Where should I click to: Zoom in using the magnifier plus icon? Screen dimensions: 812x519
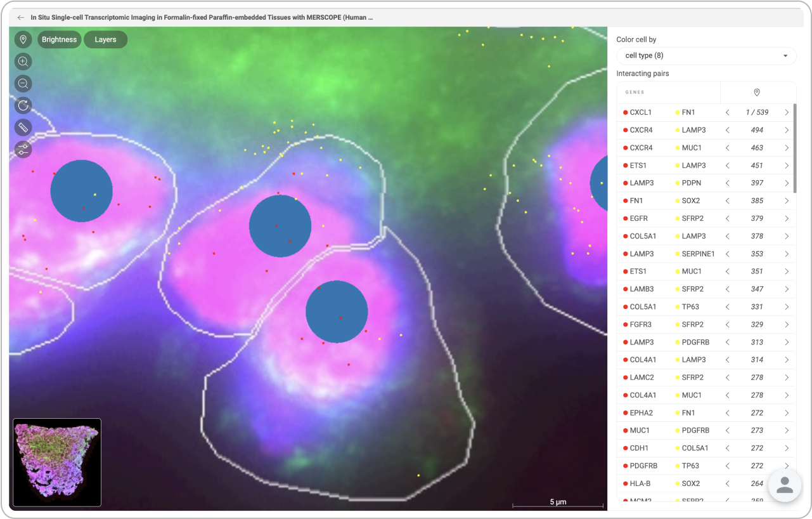pyautogui.click(x=23, y=62)
